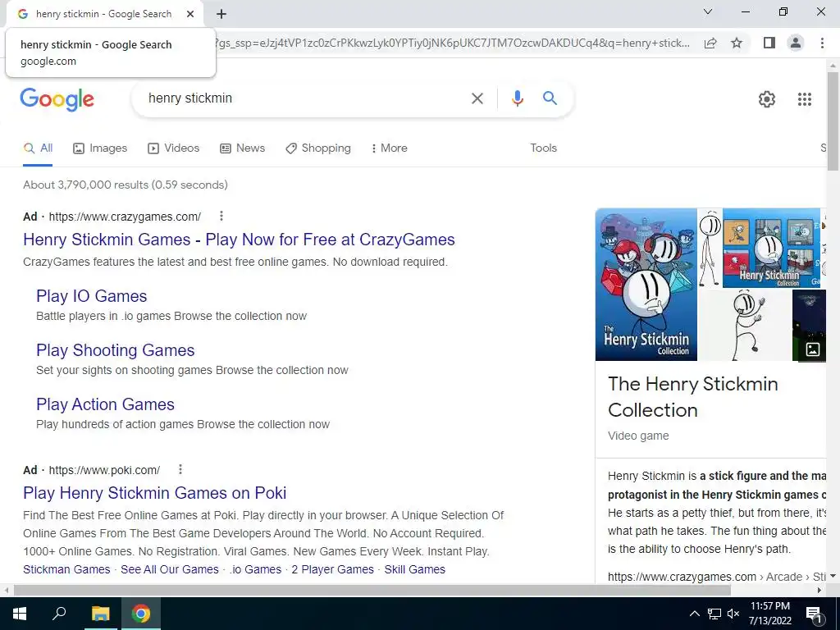840x630 pixels.
Task: Open the network tray icon
Action: [x=714, y=614]
